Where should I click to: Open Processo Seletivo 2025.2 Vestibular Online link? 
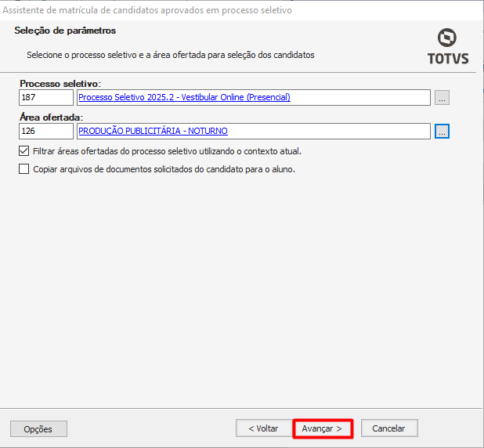click(x=184, y=98)
